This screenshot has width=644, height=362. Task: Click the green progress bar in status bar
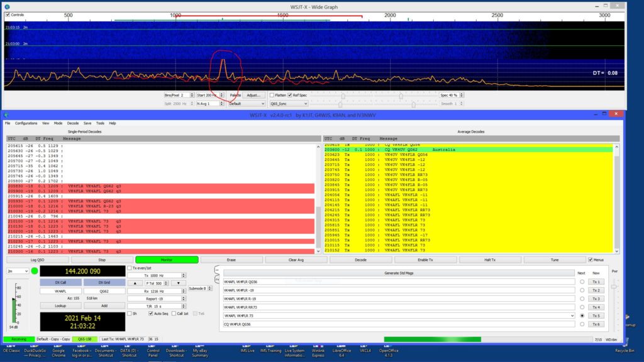click(x=433, y=339)
